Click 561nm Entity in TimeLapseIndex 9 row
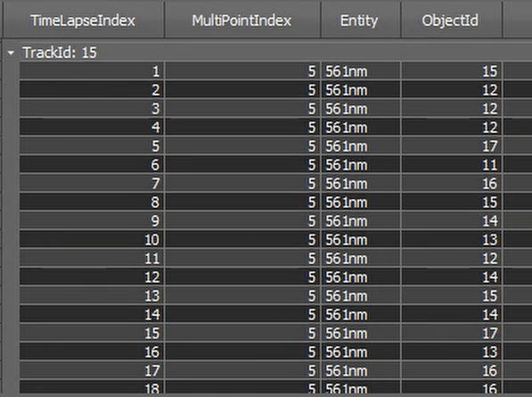This screenshot has width=532, height=397. tap(361, 220)
